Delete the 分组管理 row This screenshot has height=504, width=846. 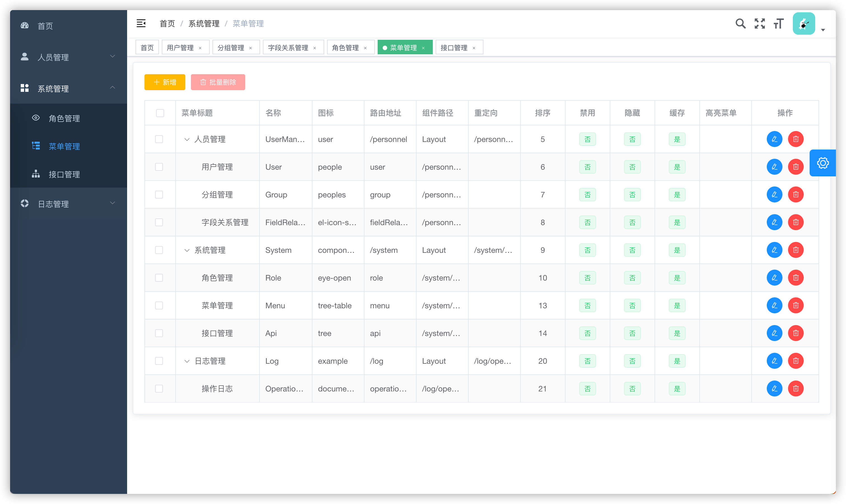click(x=795, y=195)
